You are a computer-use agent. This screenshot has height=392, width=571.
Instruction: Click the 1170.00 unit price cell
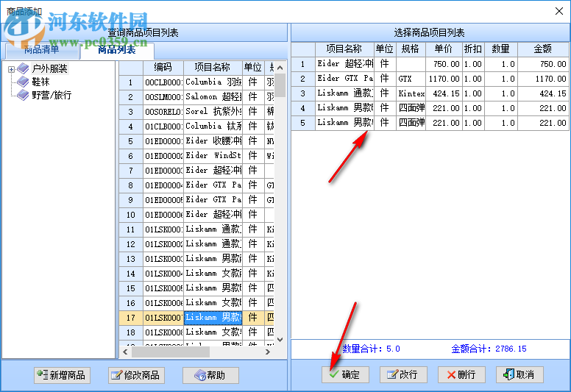coord(444,79)
